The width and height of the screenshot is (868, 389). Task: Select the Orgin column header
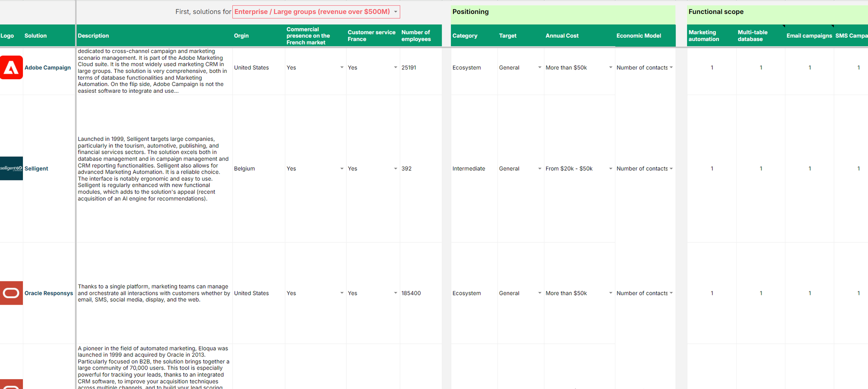point(259,36)
